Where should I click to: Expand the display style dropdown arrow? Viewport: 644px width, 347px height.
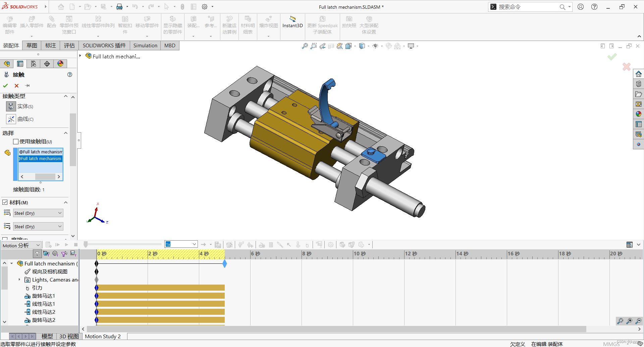pos(368,46)
